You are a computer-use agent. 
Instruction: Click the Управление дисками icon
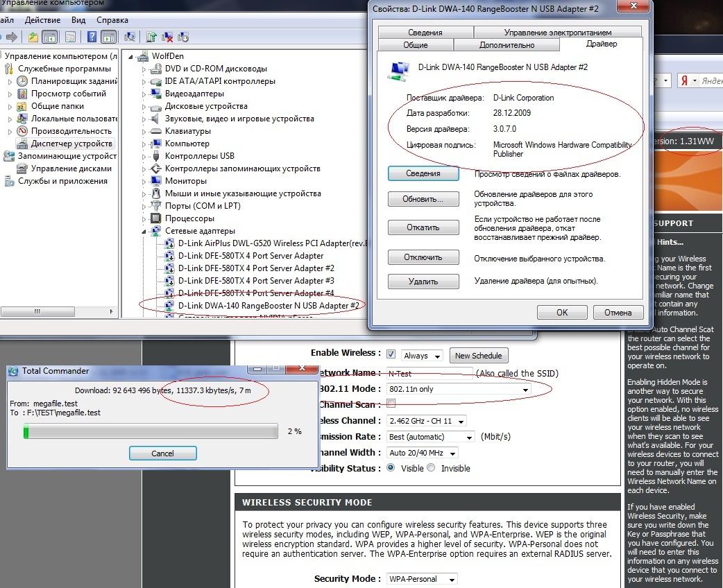[22, 168]
